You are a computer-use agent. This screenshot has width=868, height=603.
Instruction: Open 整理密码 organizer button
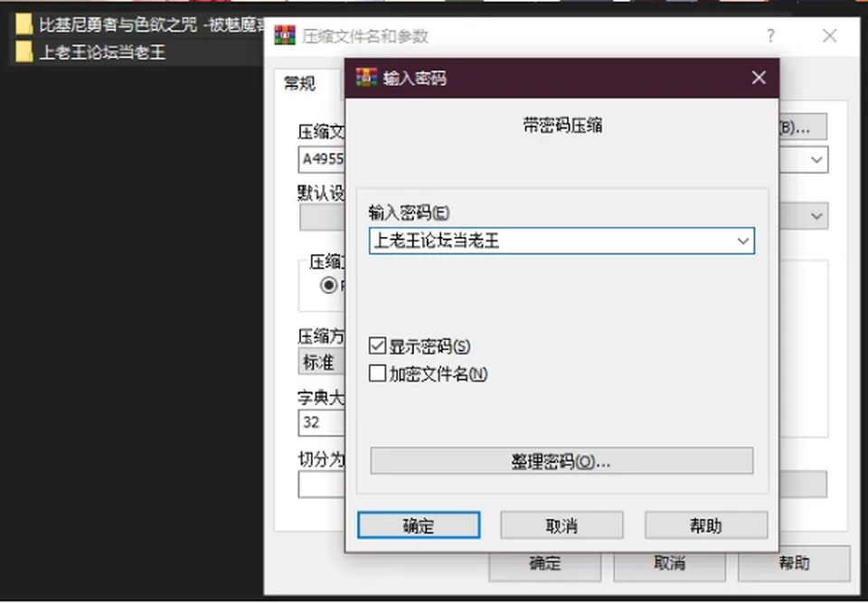click(x=561, y=461)
